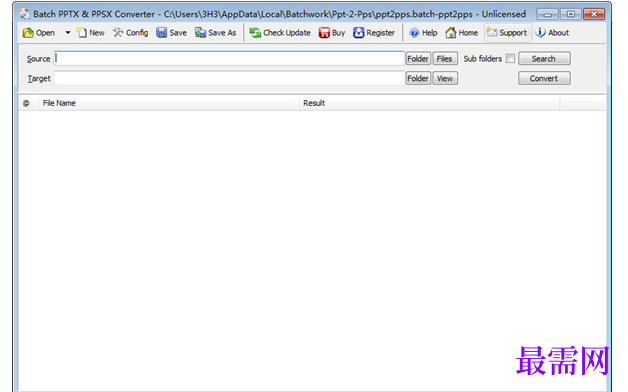Screen dimensions: 628x392
Task: Click the Save toolbar button
Action: click(x=171, y=33)
